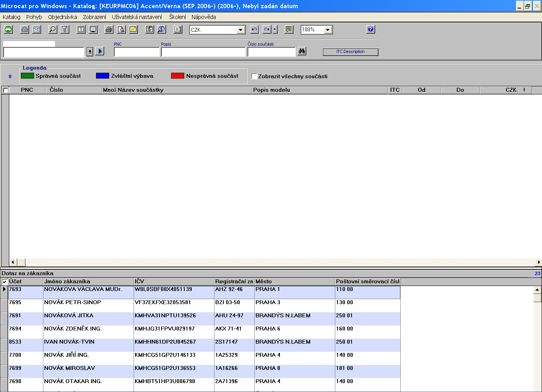The image size is (542, 392).
Task: Open the Pohyb menu
Action: (x=34, y=17)
